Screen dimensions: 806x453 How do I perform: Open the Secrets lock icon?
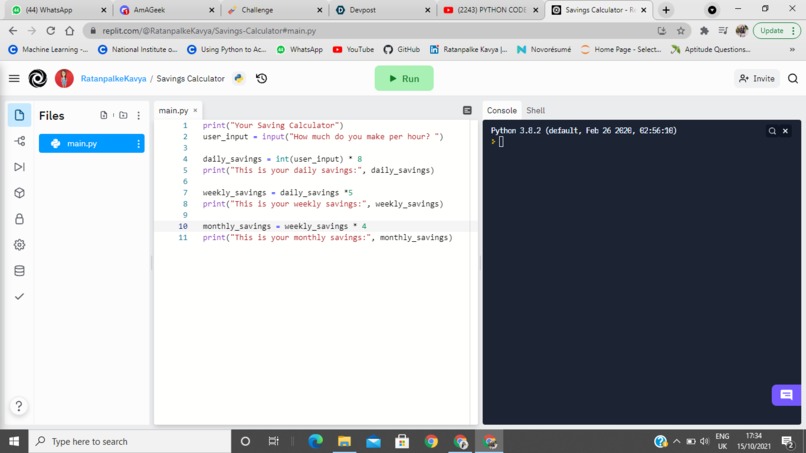pos(20,219)
